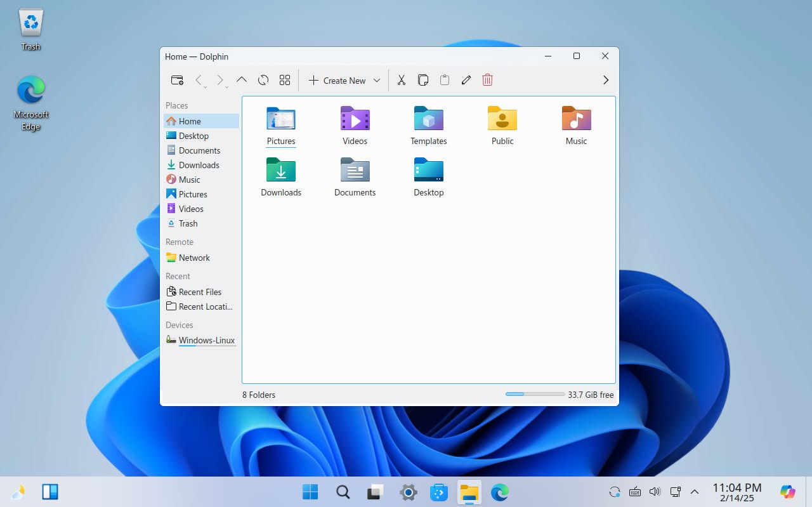The width and height of the screenshot is (812, 507).
Task: Click the Create New button
Action: tap(337, 81)
